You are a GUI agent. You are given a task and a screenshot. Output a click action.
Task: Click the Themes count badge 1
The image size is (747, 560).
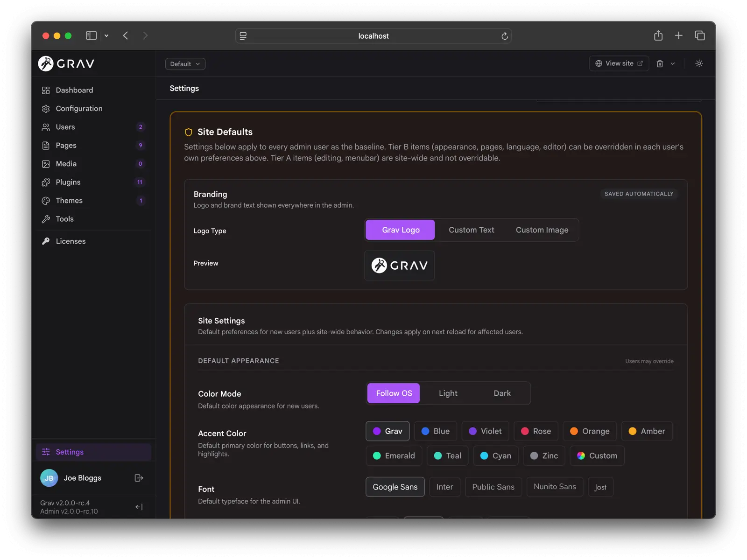click(x=141, y=201)
